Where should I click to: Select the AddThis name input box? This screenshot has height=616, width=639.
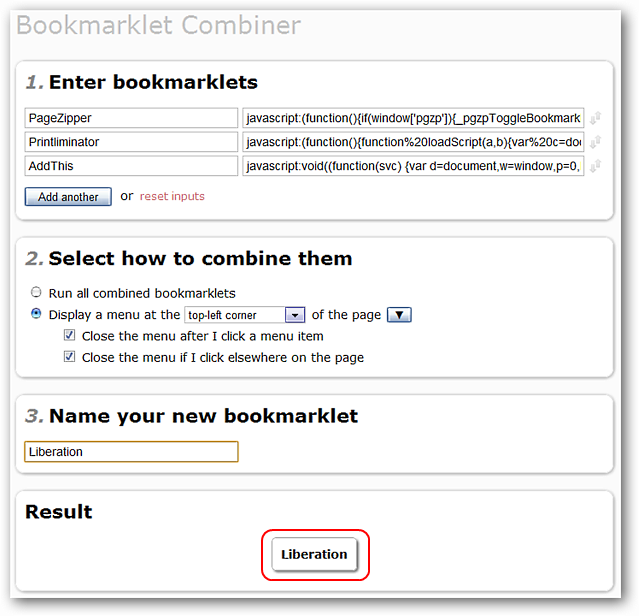131,166
